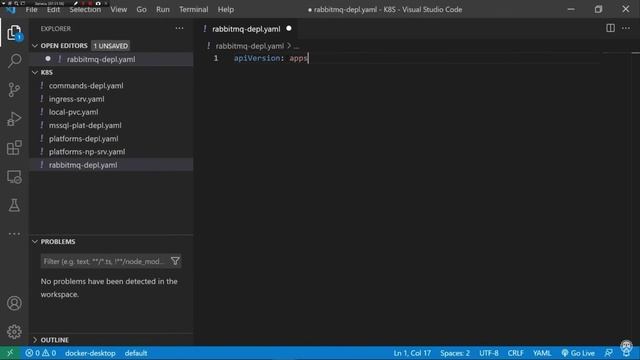Open notifications bell in status bar

626,352
